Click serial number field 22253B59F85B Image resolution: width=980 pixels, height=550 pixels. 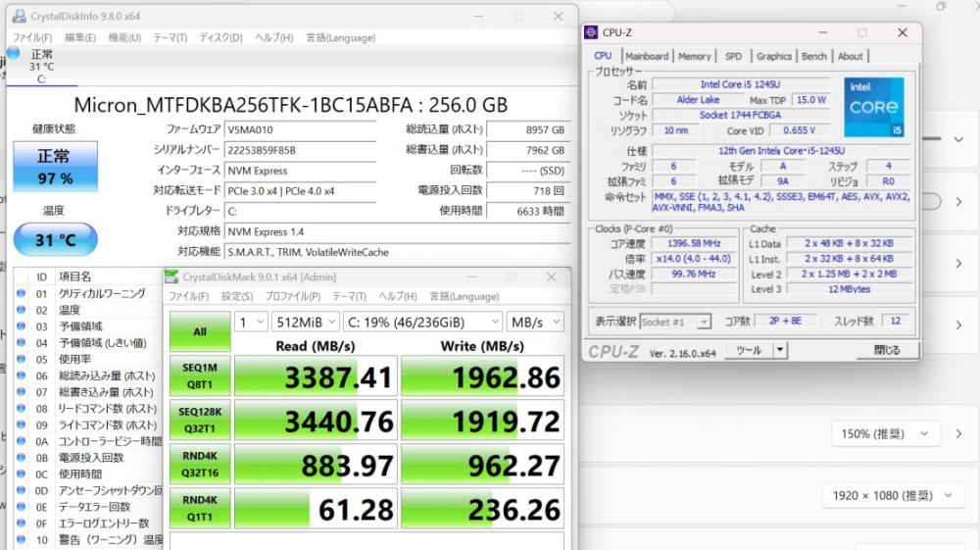click(x=300, y=150)
